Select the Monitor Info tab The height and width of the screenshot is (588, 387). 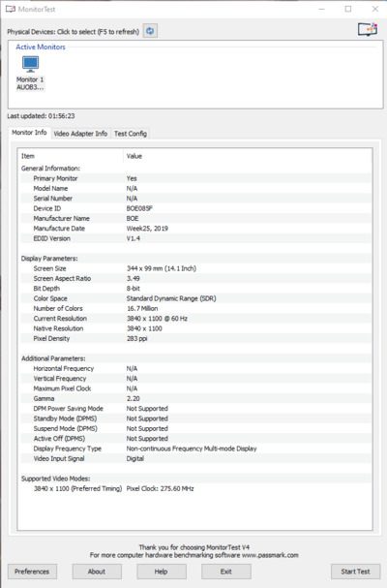click(29, 133)
